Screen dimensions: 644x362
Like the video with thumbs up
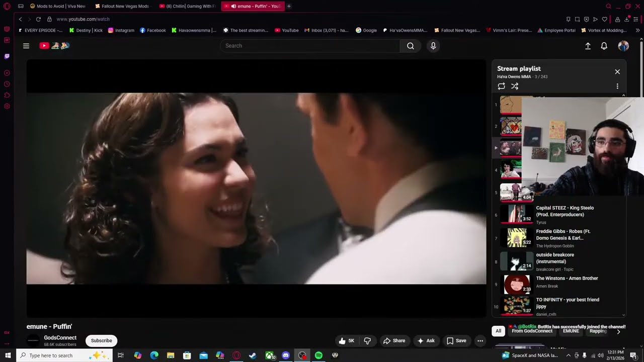click(346, 341)
